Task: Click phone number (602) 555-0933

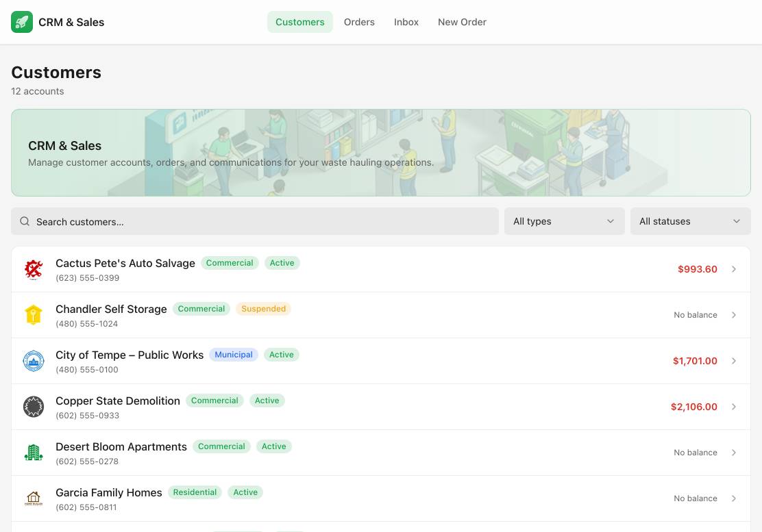Action: pos(88,416)
